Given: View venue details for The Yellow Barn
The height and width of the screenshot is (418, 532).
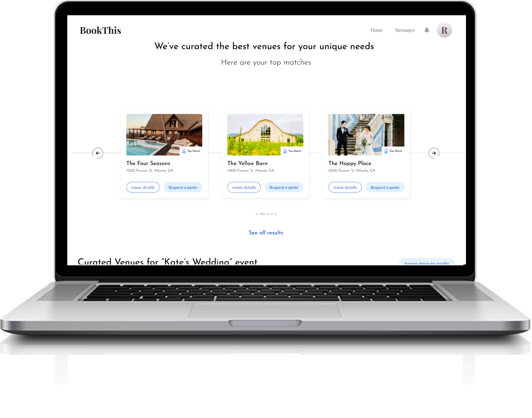Looking at the screenshot, I should tap(244, 188).
